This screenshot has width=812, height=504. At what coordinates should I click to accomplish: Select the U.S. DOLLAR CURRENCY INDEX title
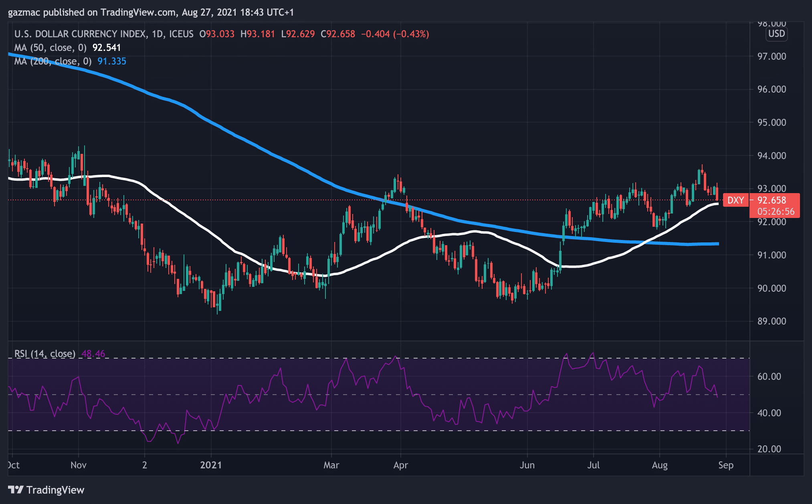click(x=80, y=34)
